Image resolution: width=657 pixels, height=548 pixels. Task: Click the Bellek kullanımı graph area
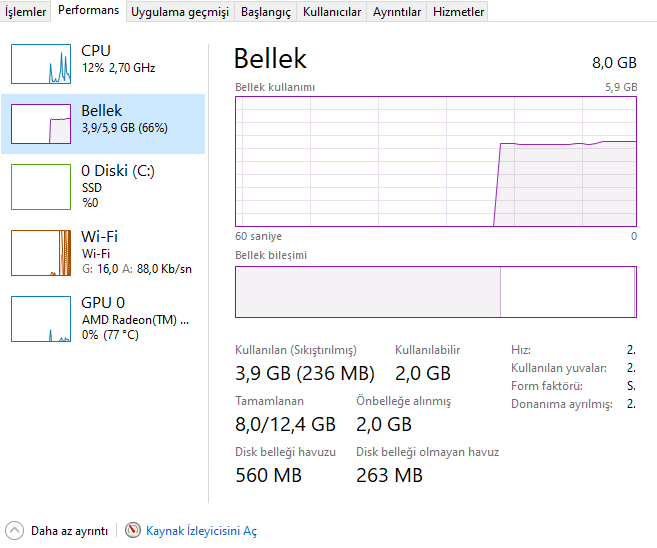[x=436, y=161]
